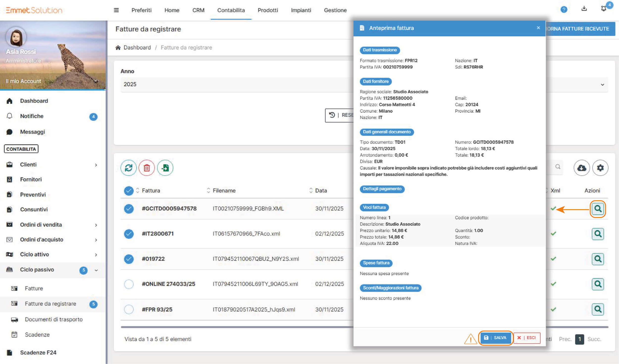Open the Gestione top menu
This screenshot has height=364, width=619.
(x=335, y=10)
